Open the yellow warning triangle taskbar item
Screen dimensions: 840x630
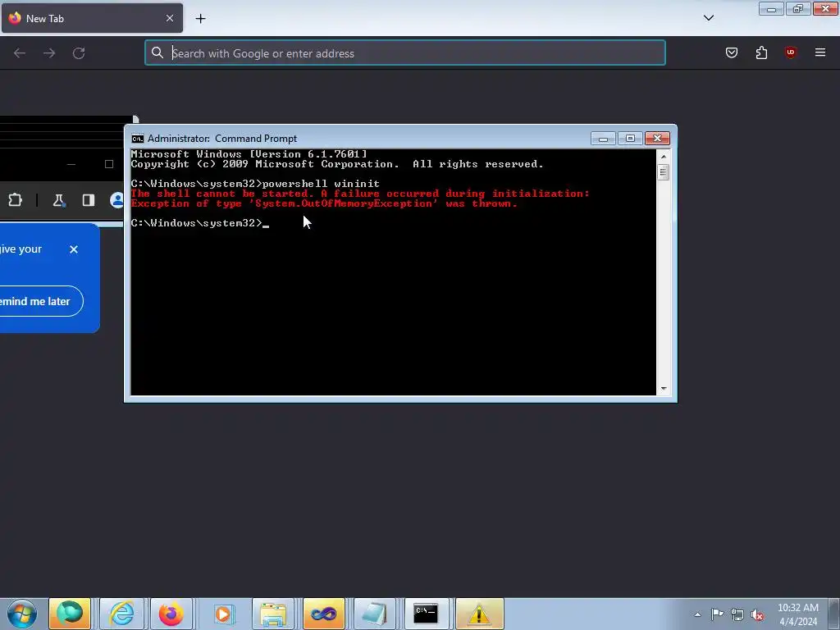(x=479, y=614)
